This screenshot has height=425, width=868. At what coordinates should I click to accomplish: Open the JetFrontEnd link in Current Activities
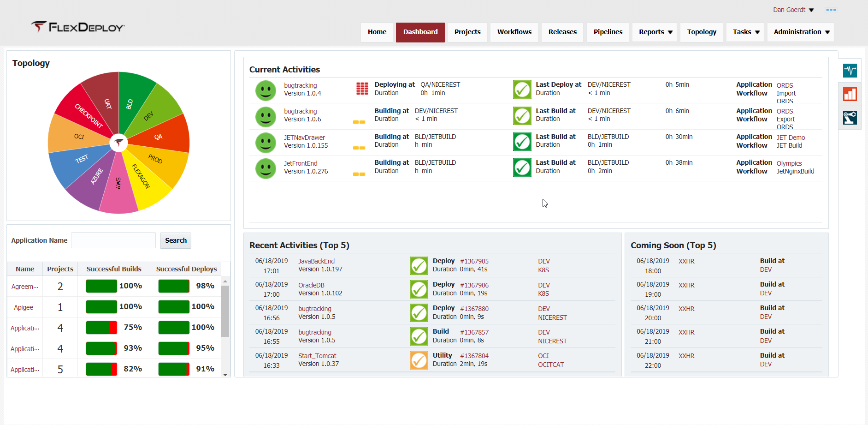point(301,163)
